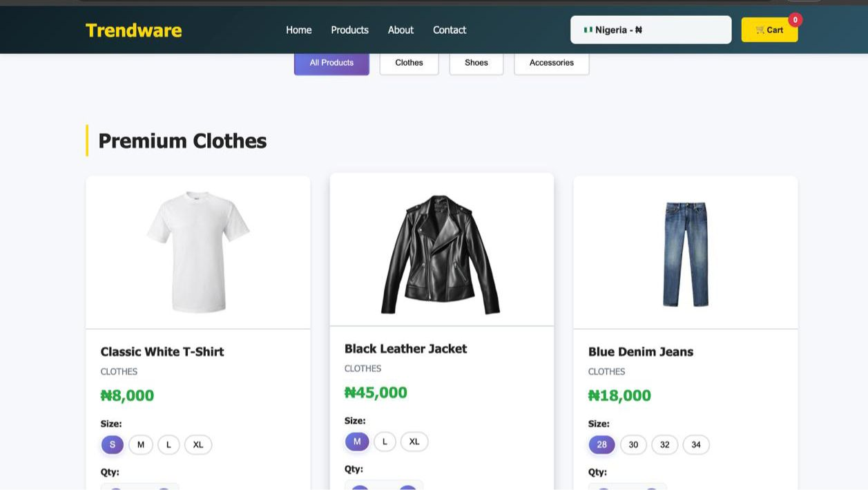Open the Products page
The width and height of the screenshot is (868, 490).
pos(349,30)
